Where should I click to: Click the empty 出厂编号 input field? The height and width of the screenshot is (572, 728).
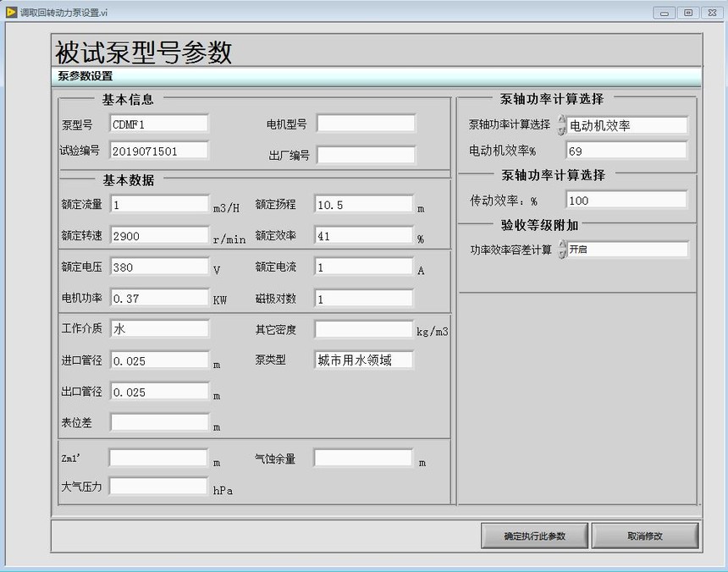tap(366, 155)
